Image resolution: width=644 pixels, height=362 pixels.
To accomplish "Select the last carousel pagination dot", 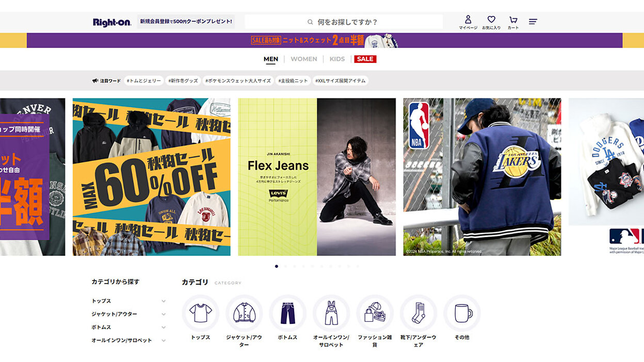I will pos(358,267).
